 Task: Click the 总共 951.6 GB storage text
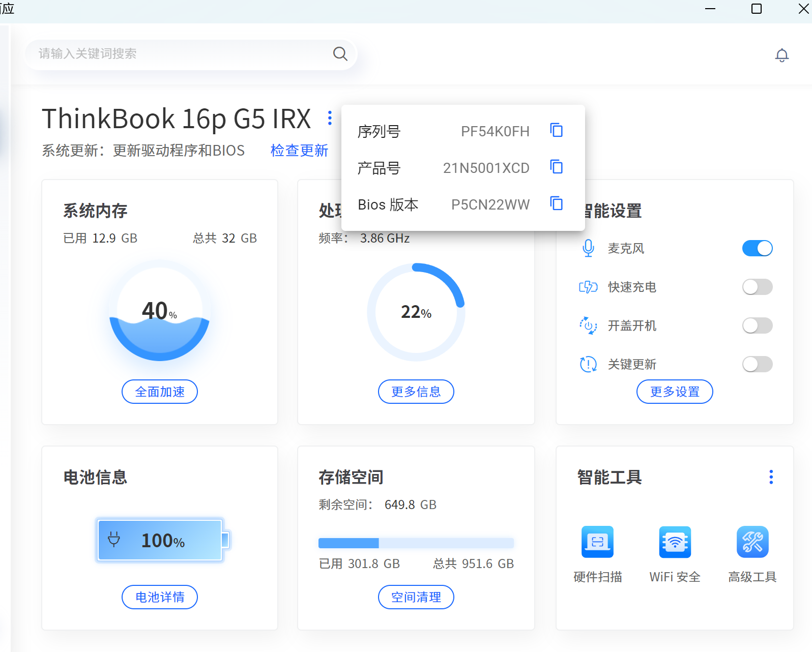473,564
